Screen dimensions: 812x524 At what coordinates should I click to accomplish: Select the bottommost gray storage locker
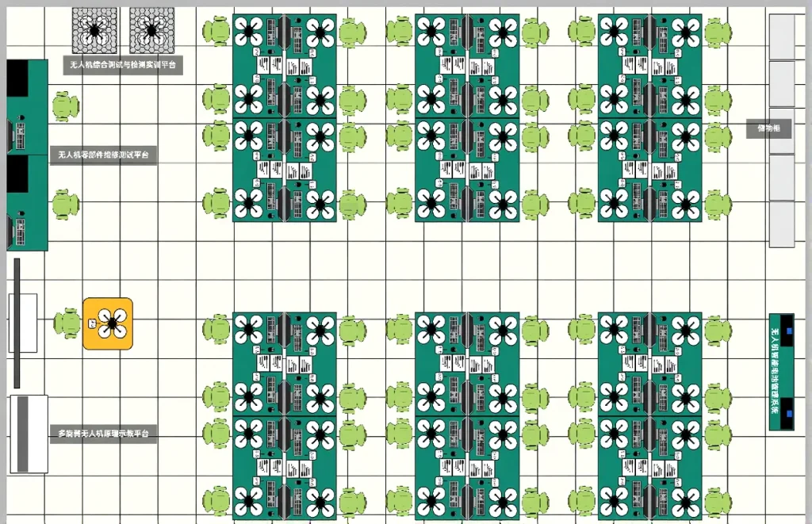click(x=782, y=224)
